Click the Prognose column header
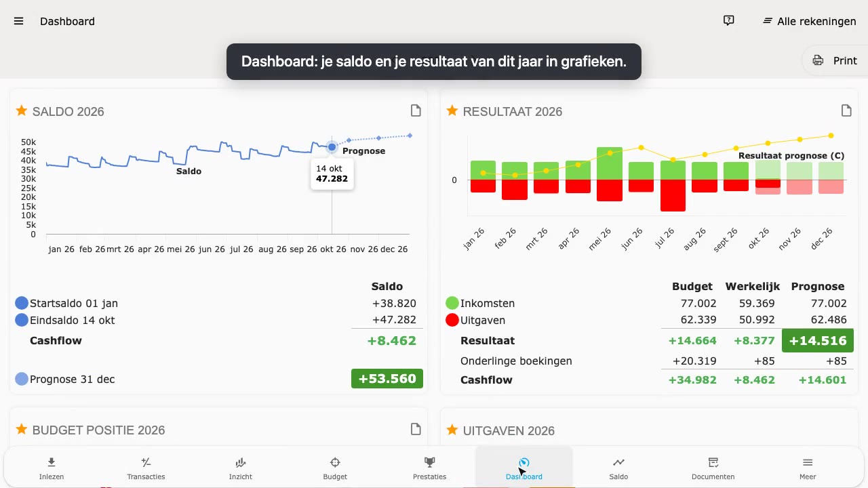Viewport: 868px width, 488px height. tap(818, 286)
